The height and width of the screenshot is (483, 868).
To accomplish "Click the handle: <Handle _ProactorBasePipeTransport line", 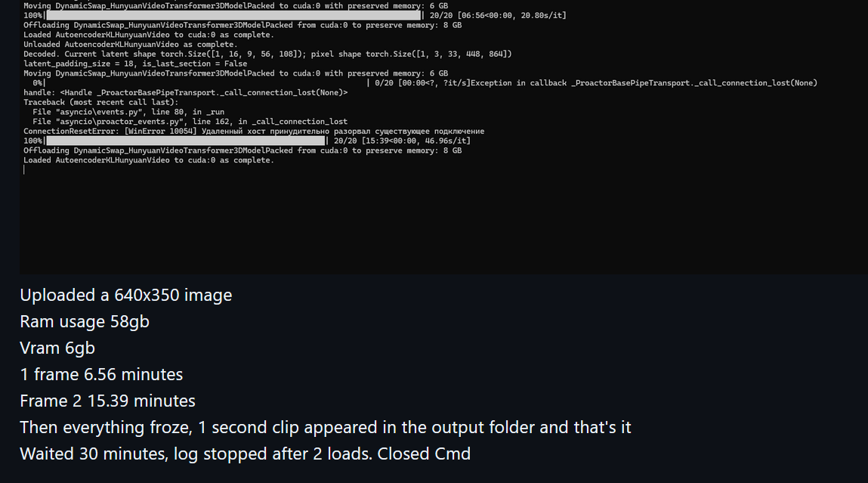I will (185, 92).
